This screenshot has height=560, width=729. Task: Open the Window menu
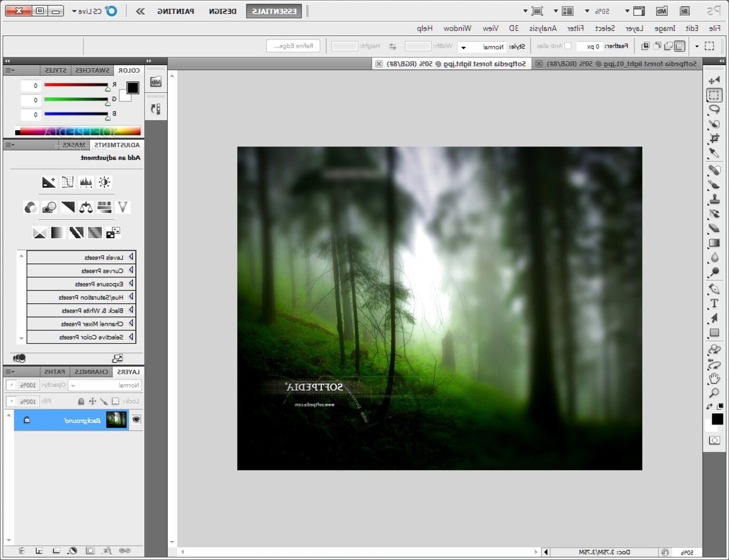click(x=457, y=28)
